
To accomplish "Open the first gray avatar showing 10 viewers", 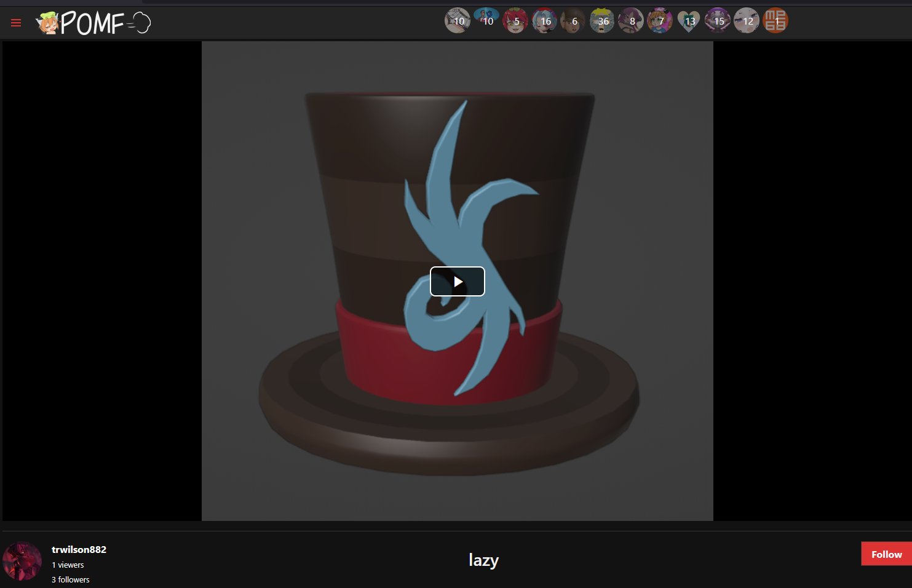I will (x=457, y=21).
